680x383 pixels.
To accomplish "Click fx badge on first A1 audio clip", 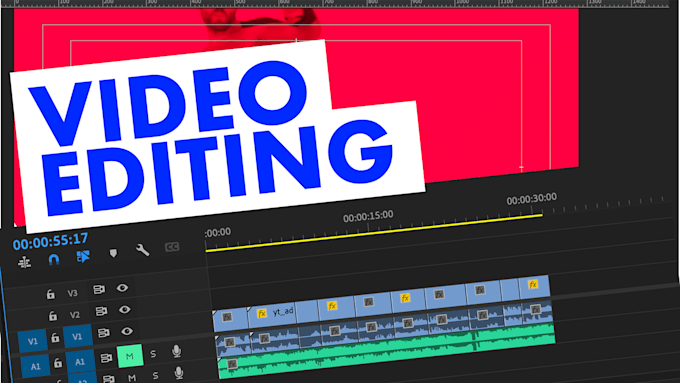I will point(230,342).
